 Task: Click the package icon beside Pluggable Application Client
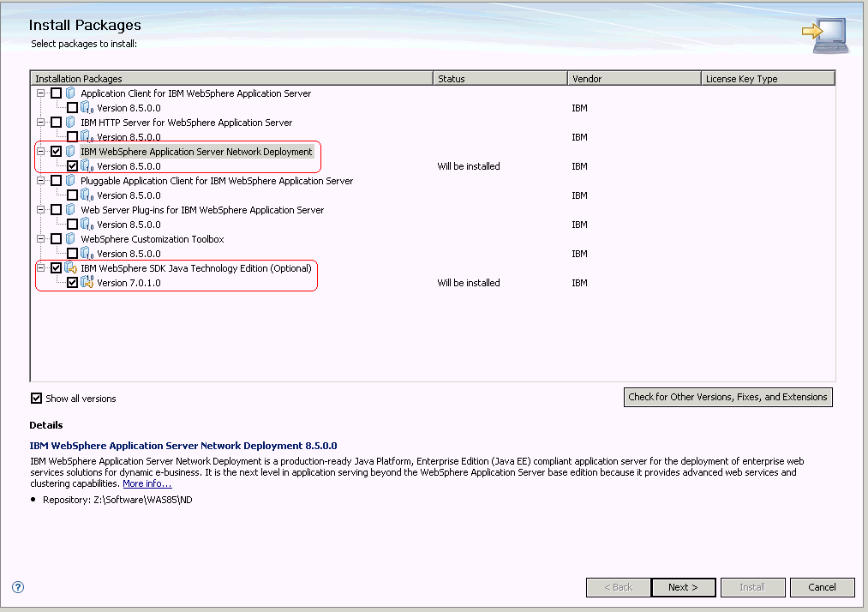70,180
